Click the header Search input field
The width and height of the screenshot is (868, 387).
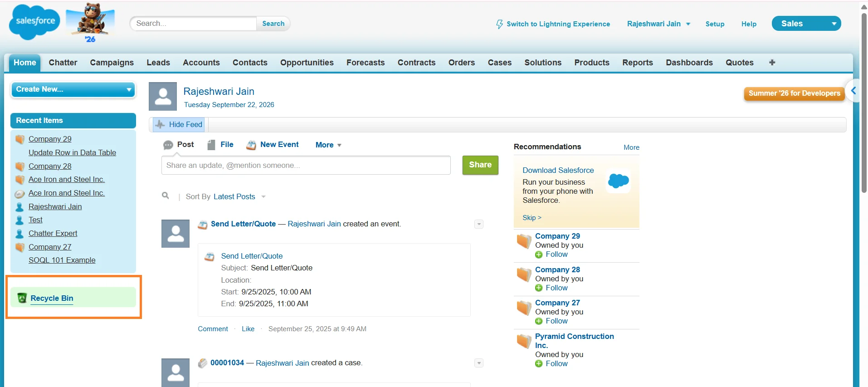[x=194, y=24]
